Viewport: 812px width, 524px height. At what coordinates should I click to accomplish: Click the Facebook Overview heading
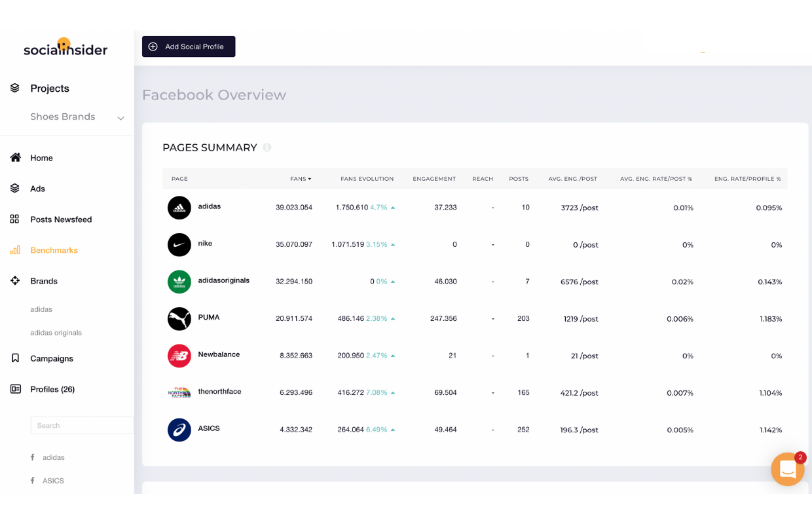click(x=214, y=95)
